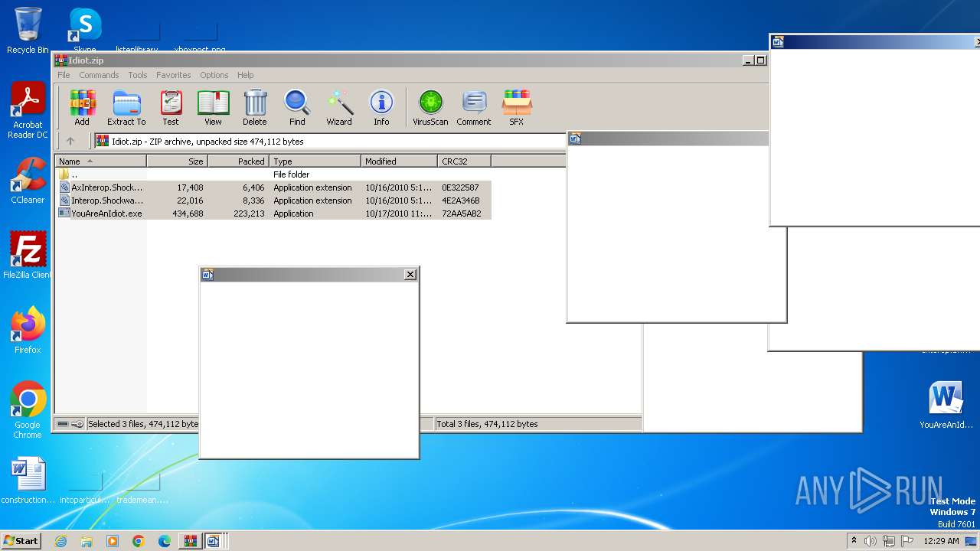Run VirusScan from the toolbar
This screenshot has width=980, height=551.
tap(430, 107)
